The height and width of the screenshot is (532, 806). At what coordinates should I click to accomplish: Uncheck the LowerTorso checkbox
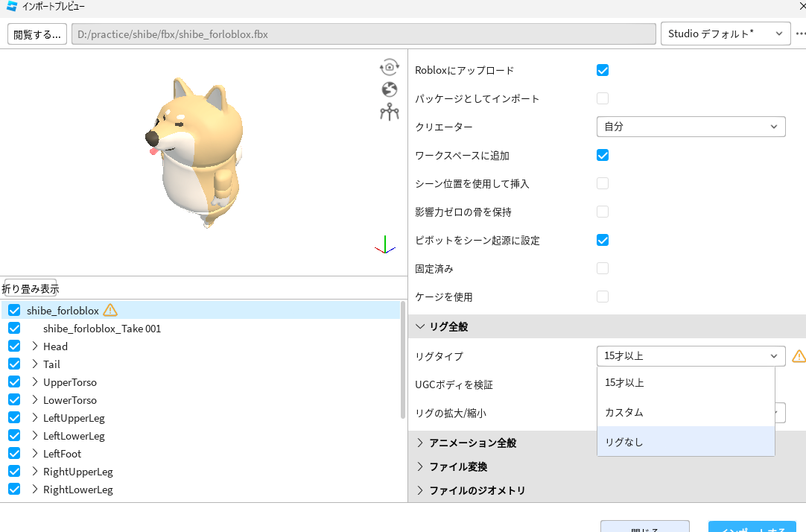14,400
